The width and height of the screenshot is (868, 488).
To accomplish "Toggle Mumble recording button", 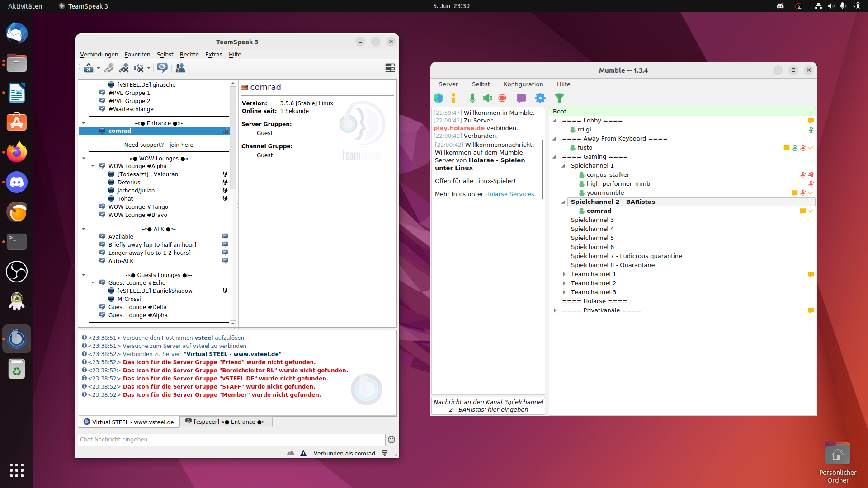I will pos(502,98).
